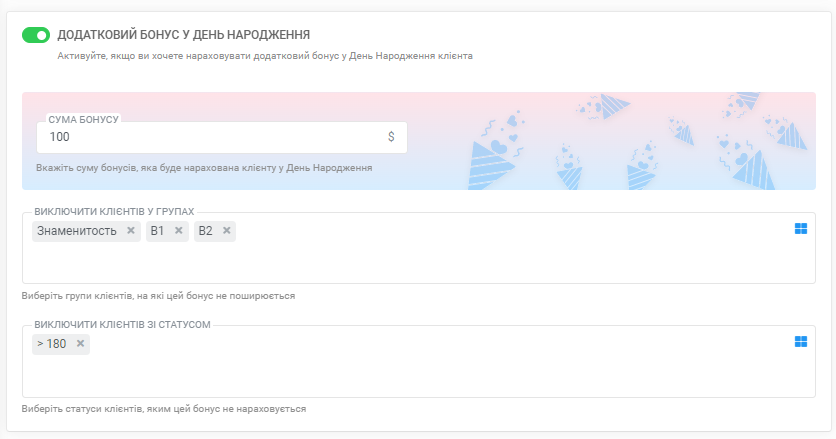
Task: Click the ВИКЛЮЧИТИ КЛІЄНТІВ ЗІ СТАТУСОМ label
Action: (123, 324)
